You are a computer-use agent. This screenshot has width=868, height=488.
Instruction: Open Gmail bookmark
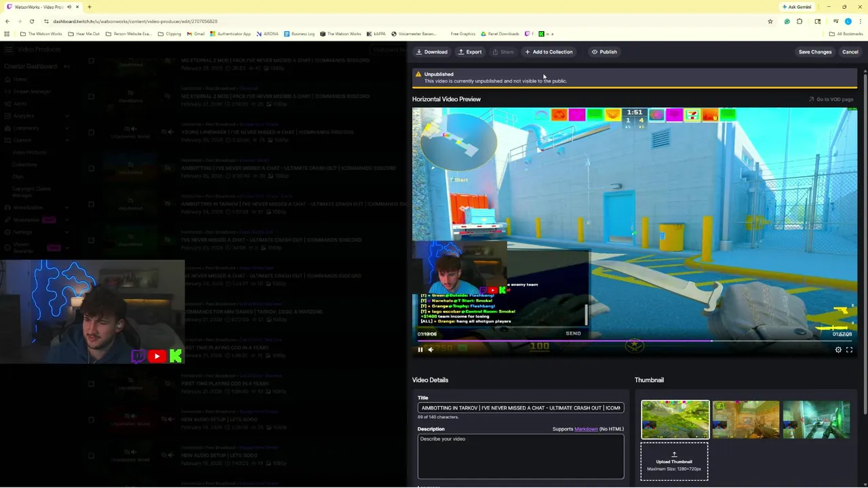(x=196, y=34)
